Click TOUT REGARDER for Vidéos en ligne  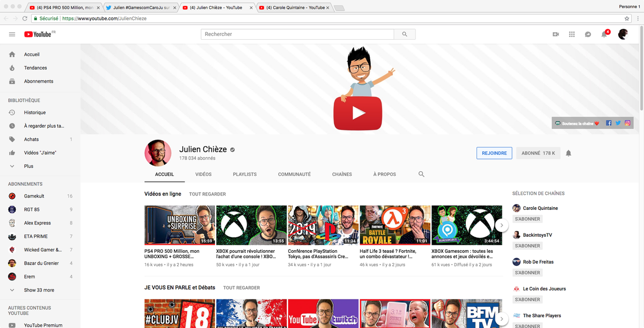click(x=207, y=194)
